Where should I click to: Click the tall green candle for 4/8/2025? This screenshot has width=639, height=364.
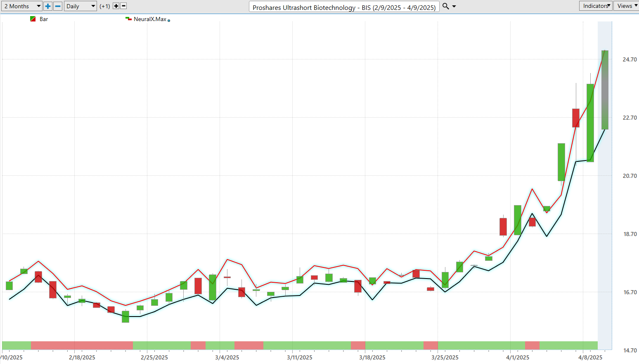tap(590, 123)
